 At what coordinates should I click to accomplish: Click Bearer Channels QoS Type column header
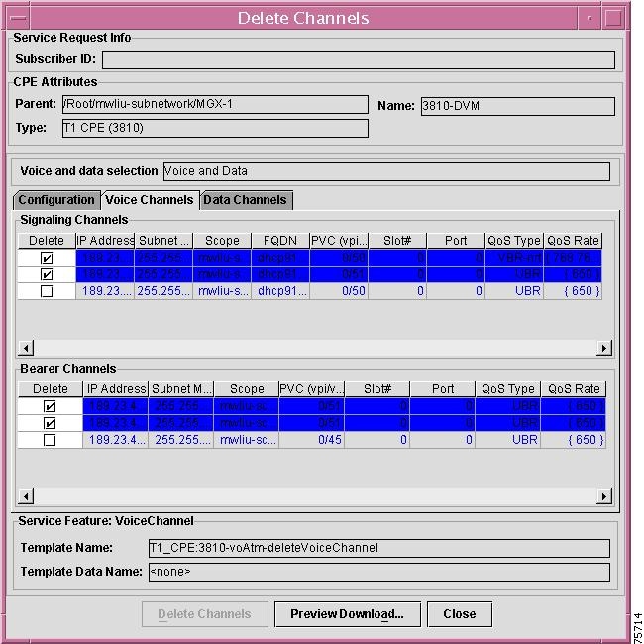508,389
